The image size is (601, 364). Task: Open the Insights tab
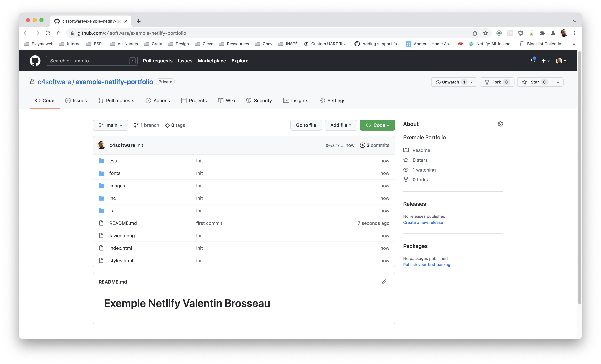click(x=296, y=101)
